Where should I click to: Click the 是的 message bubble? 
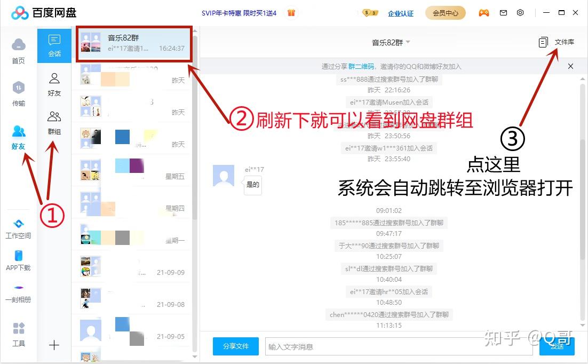click(253, 185)
